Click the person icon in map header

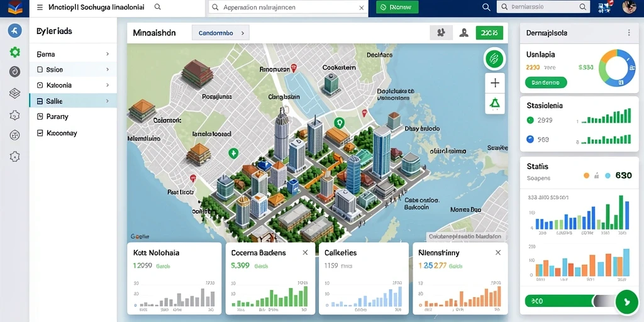[464, 33]
